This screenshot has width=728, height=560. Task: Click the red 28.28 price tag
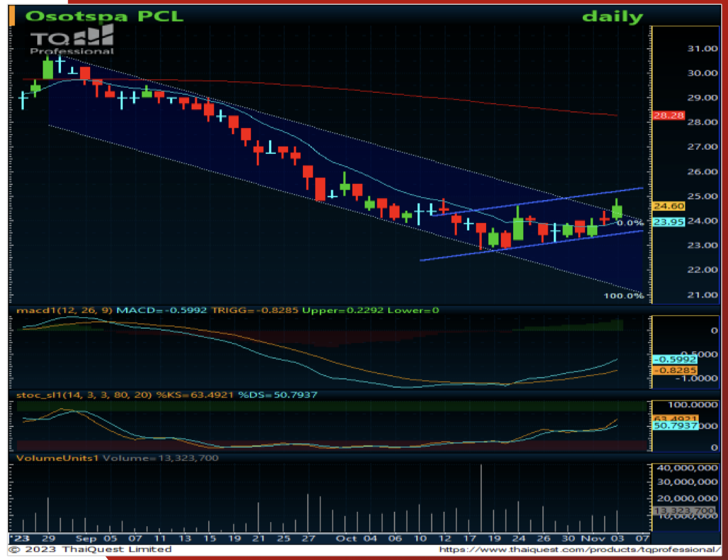(668, 115)
